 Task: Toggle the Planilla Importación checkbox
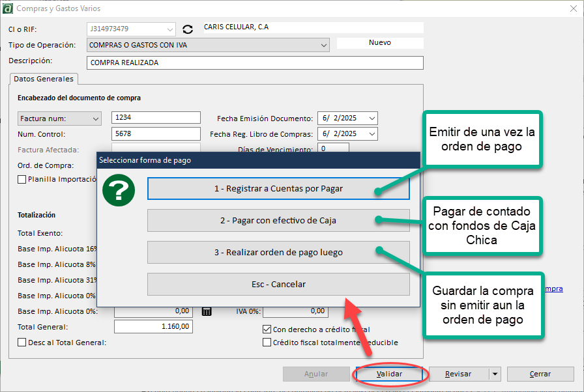pos(22,179)
